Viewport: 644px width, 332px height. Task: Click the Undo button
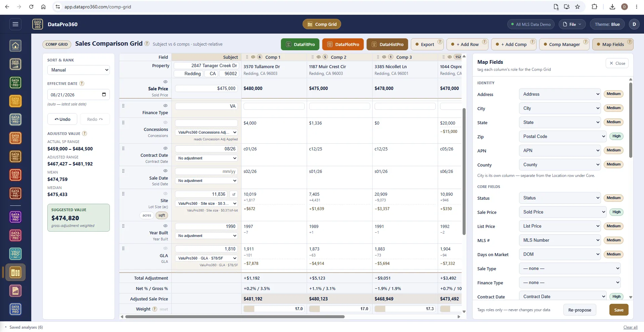tap(62, 119)
